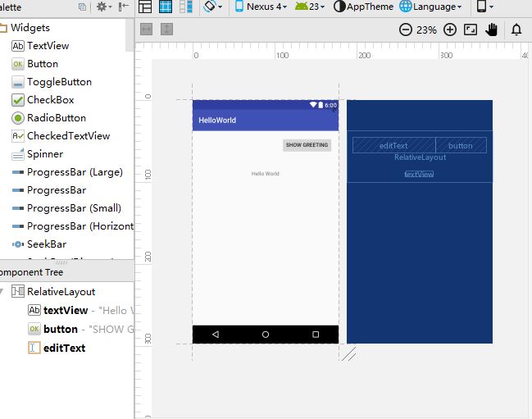Toggle horizontal width expand button
Screen dimensions: 532x419
(146, 30)
